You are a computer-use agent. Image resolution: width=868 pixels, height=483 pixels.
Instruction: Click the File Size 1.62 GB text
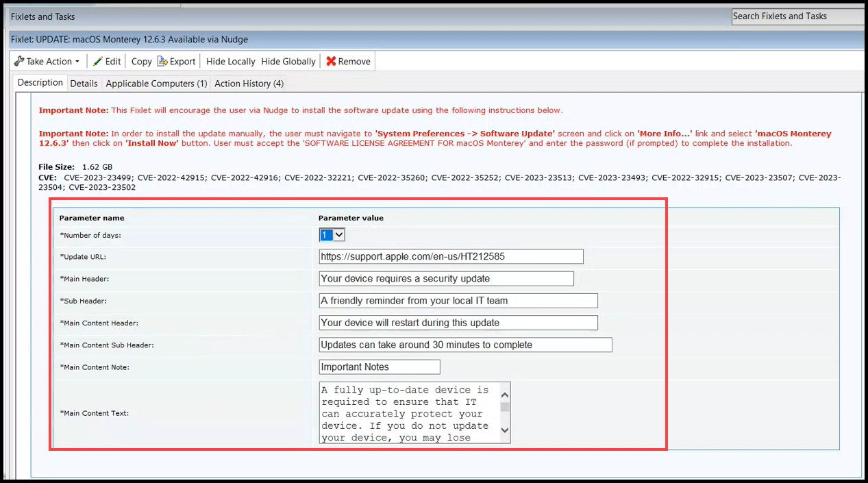75,167
